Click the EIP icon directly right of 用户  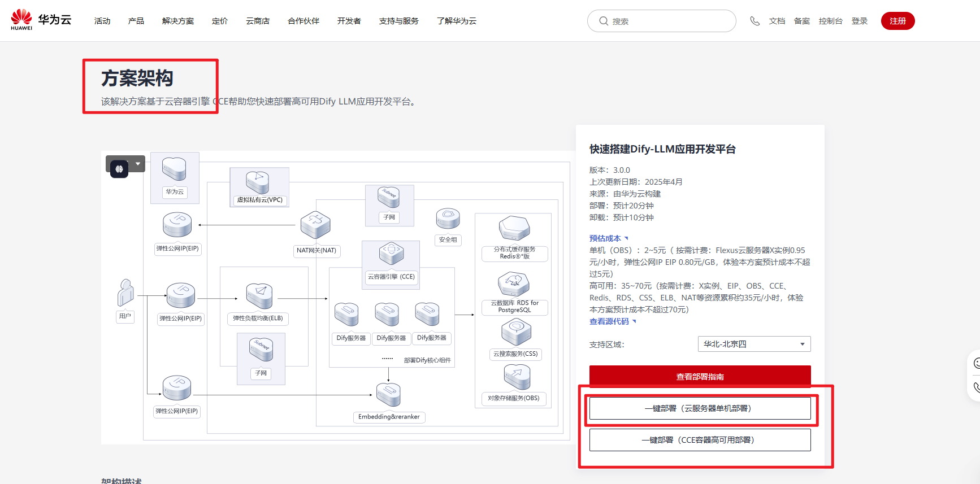pos(180,295)
